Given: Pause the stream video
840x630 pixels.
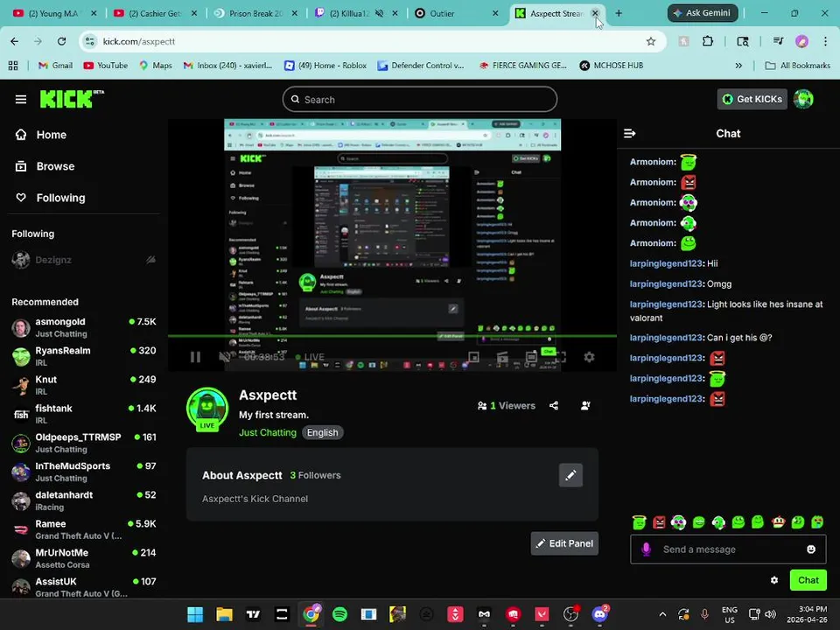Looking at the screenshot, I should 195,357.
